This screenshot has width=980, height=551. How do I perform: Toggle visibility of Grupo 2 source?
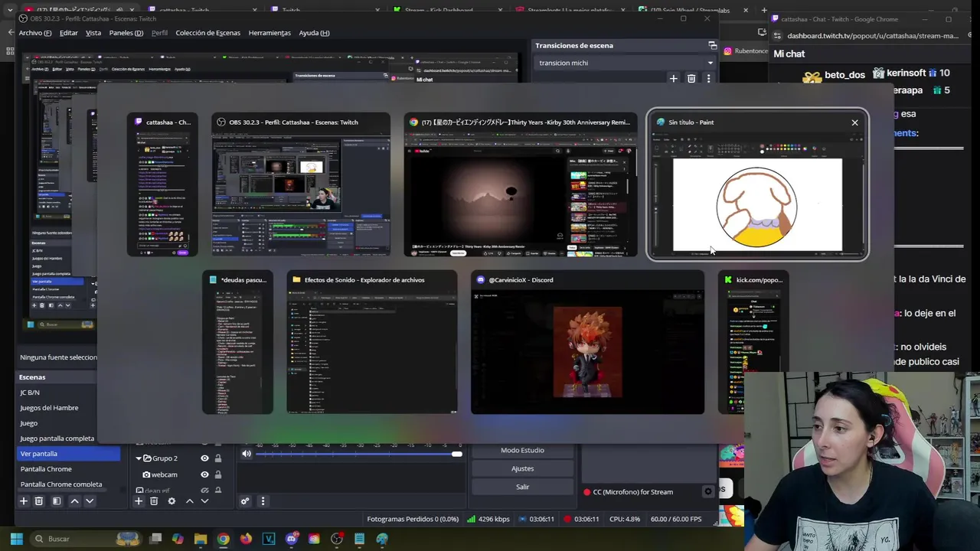[204, 458]
